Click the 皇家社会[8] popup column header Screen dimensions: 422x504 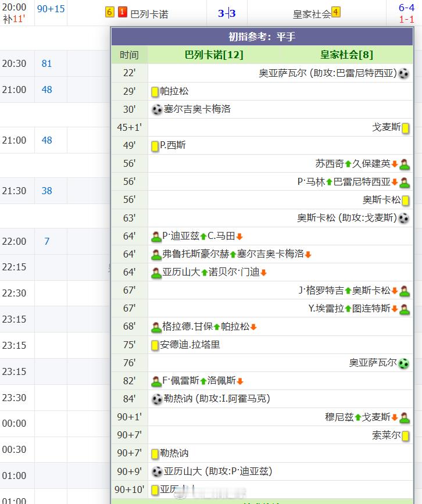[346, 55]
